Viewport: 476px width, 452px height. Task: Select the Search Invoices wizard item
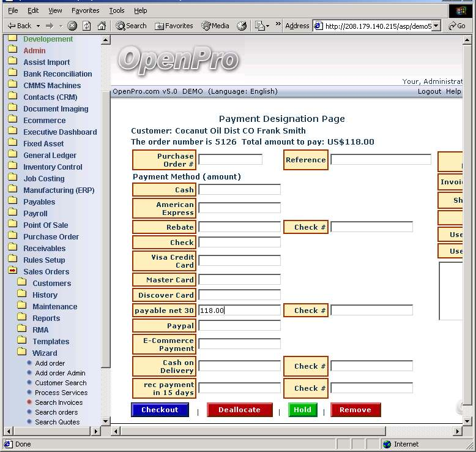[59, 402]
